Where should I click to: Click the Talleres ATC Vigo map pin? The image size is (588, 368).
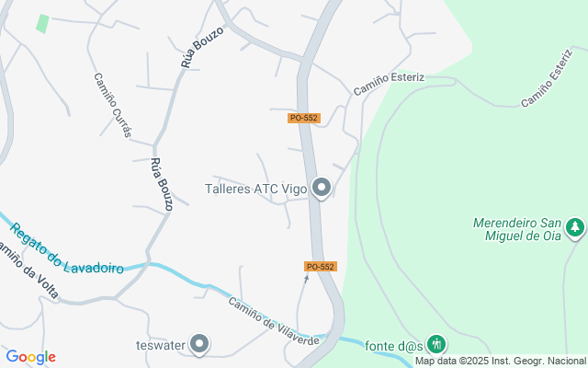point(322,188)
